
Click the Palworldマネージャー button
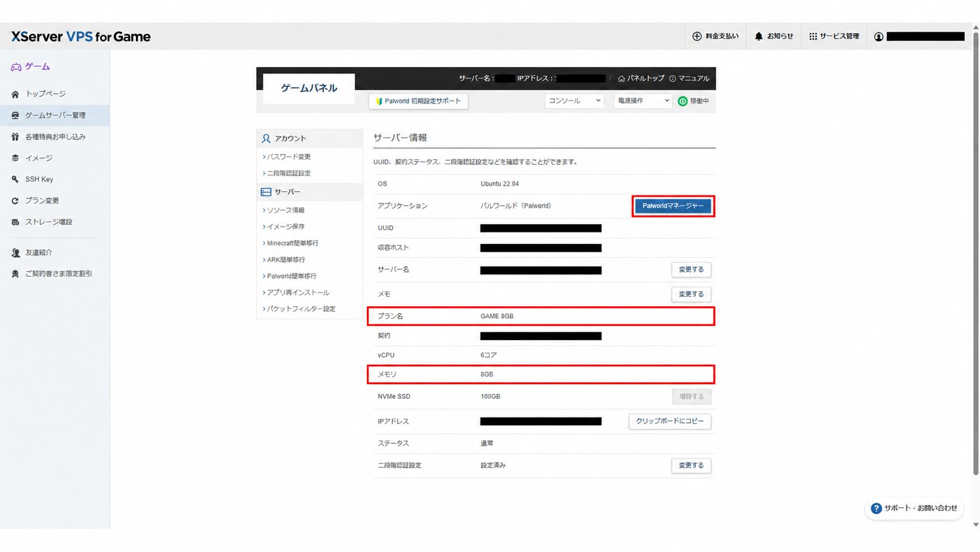673,206
